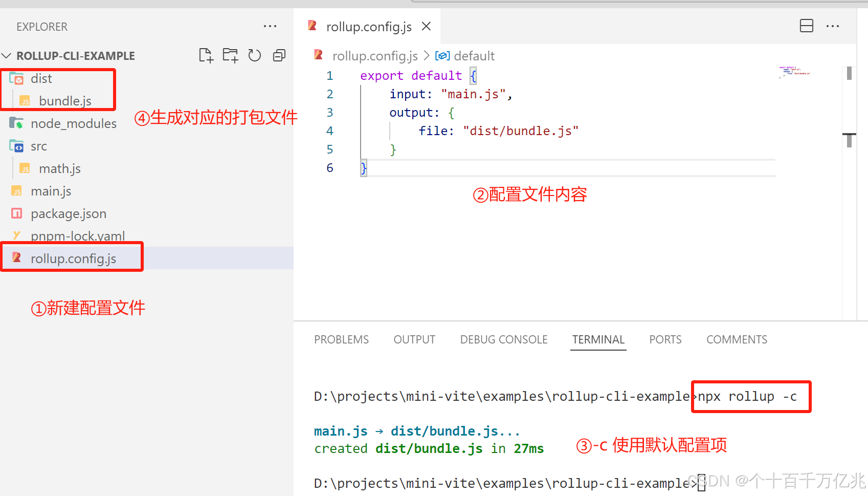This screenshot has height=496, width=868.
Task: Click the EXPLORER panel title
Action: (42, 27)
